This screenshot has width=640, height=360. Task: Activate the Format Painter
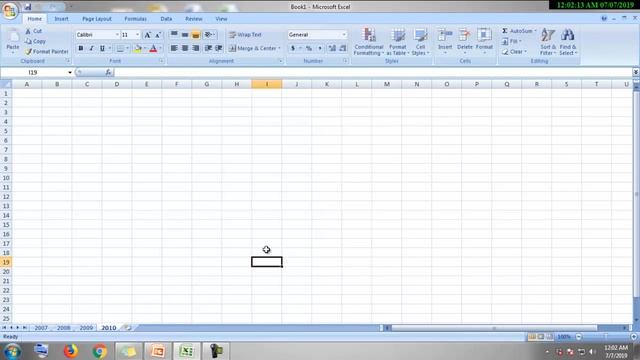coord(47,51)
